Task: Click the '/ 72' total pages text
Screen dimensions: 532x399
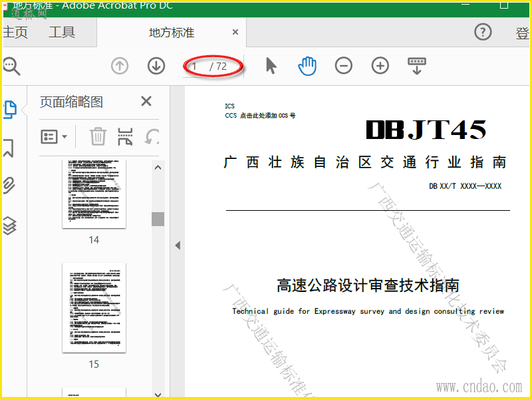Action: coord(218,66)
